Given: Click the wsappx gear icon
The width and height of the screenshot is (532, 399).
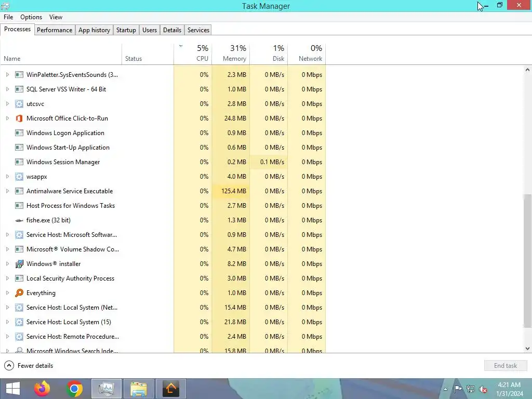Looking at the screenshot, I should (x=19, y=177).
